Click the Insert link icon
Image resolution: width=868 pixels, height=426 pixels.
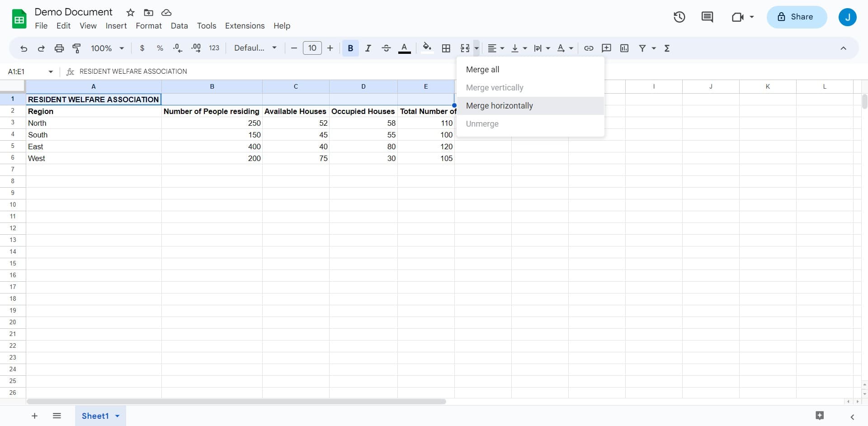tap(589, 48)
